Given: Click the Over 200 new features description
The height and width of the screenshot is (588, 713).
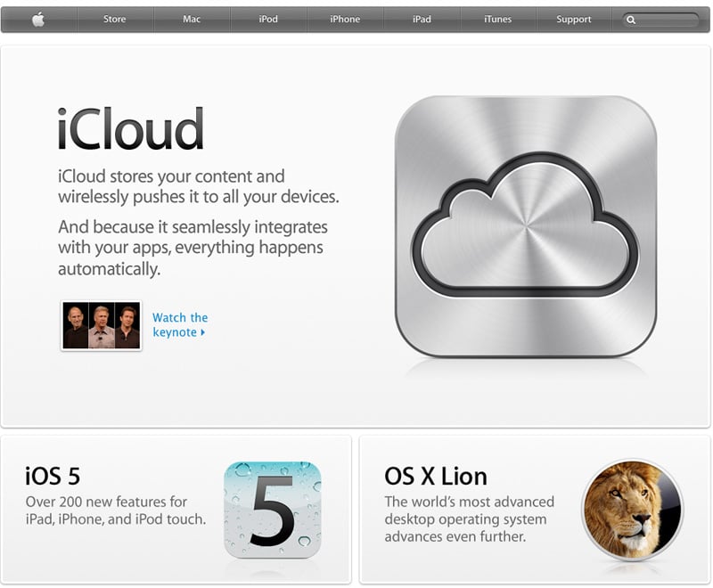Looking at the screenshot, I should (x=116, y=510).
